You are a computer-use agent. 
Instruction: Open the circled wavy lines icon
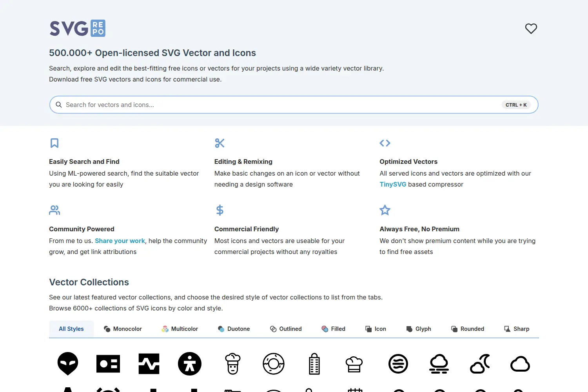(x=398, y=364)
